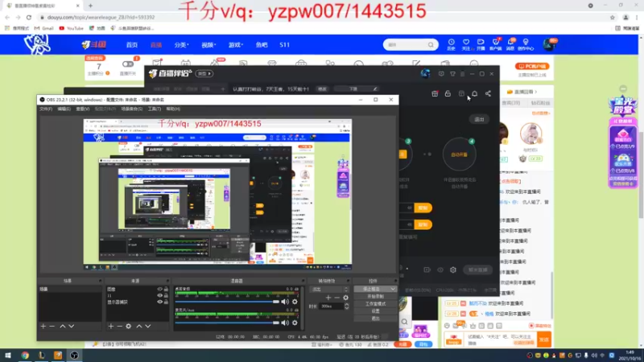Open the View (查看) menu in OBS

tap(82, 109)
